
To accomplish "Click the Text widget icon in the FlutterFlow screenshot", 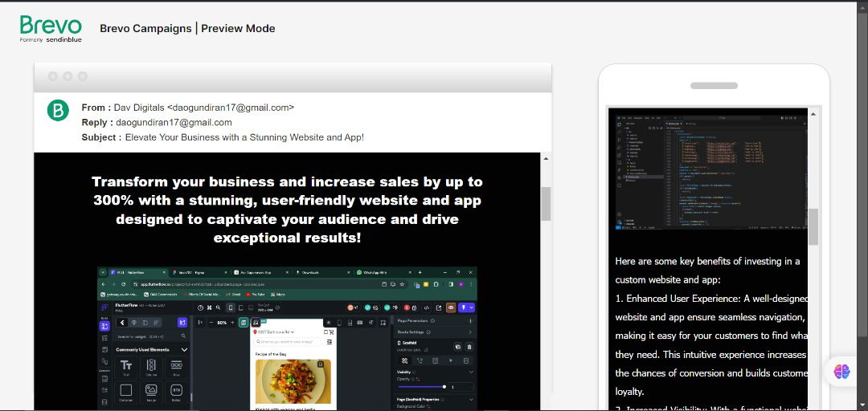I will pos(126,366).
